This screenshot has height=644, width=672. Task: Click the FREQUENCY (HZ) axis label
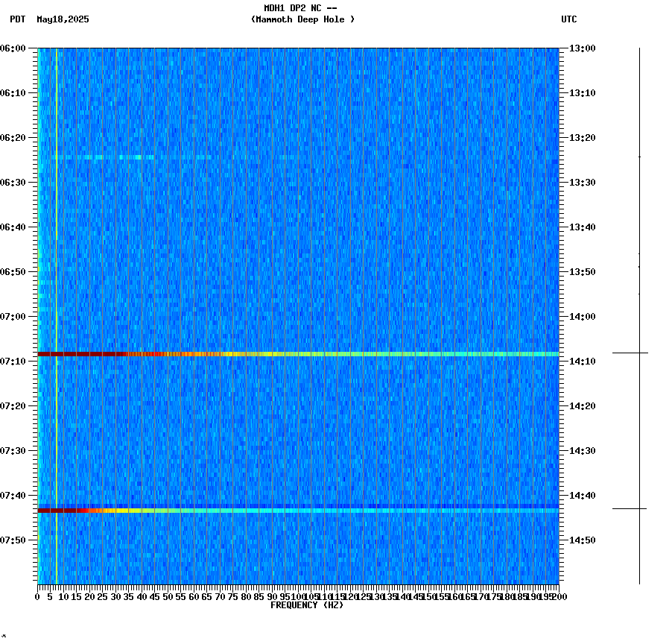pos(307,604)
